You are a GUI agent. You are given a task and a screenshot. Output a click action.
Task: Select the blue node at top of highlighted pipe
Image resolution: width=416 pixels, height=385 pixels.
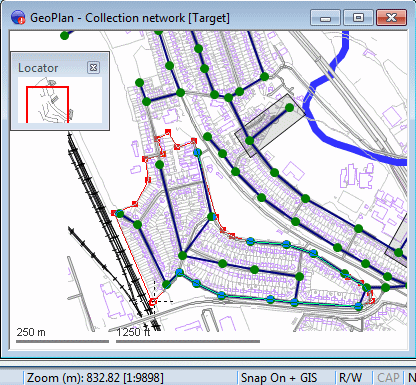coord(198,152)
